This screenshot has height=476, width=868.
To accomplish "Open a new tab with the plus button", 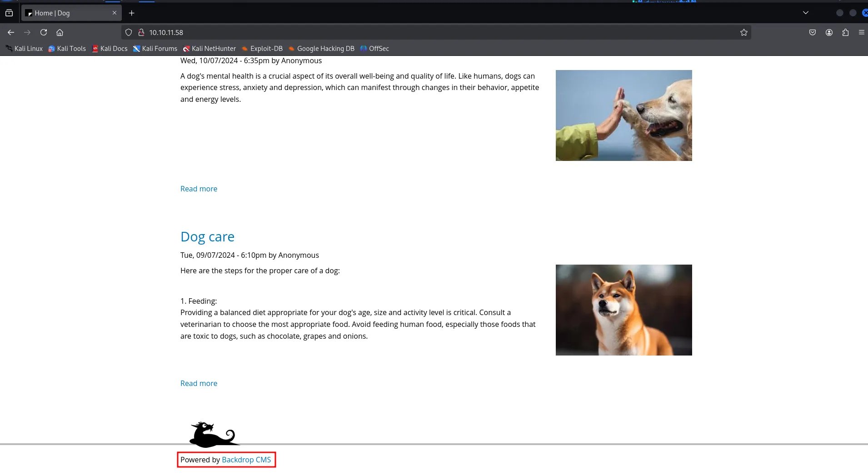I will (x=132, y=13).
